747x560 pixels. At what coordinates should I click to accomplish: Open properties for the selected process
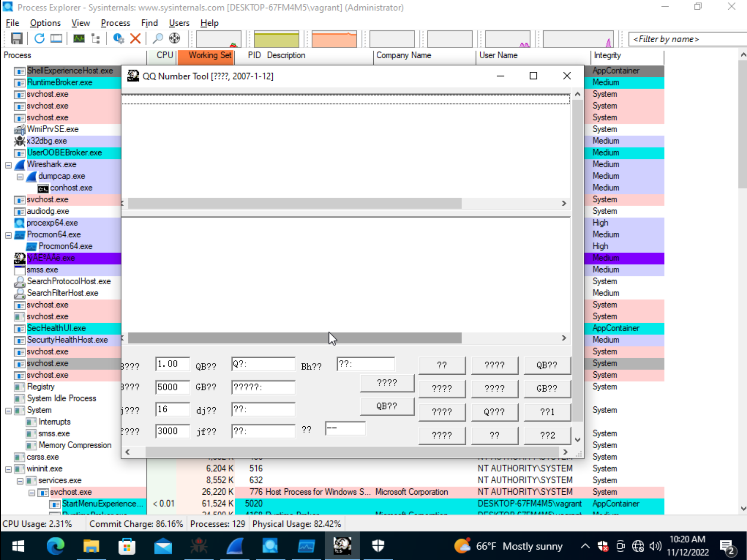tap(118, 38)
